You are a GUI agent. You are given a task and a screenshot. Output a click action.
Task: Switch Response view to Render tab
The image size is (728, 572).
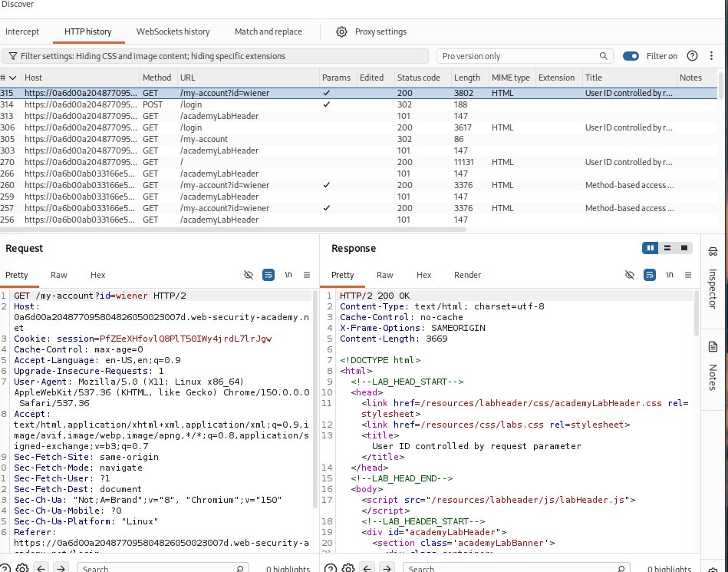coord(467,275)
